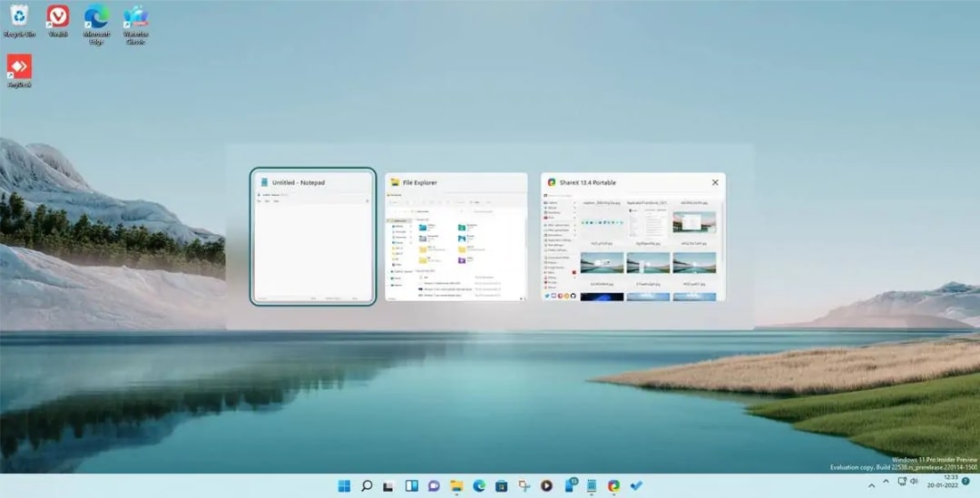Open the Widgets panel icon
The image size is (980, 498).
coord(411,485)
